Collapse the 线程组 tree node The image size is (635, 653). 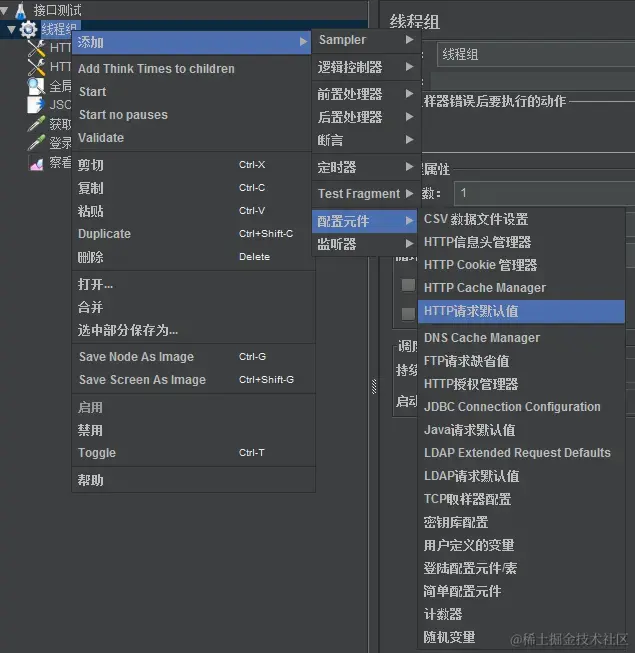click(12, 29)
